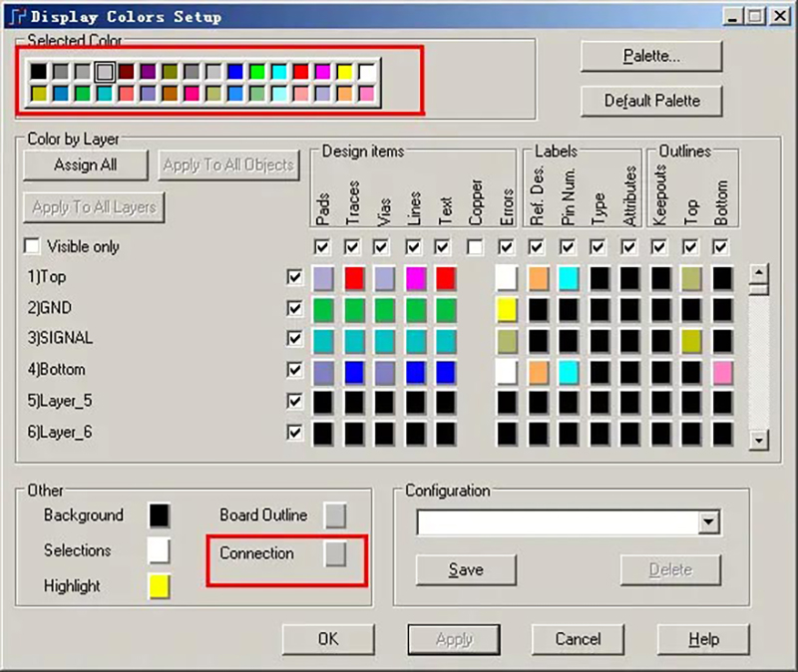Pick the white swatch in Selected Color palette

pyautogui.click(x=367, y=72)
